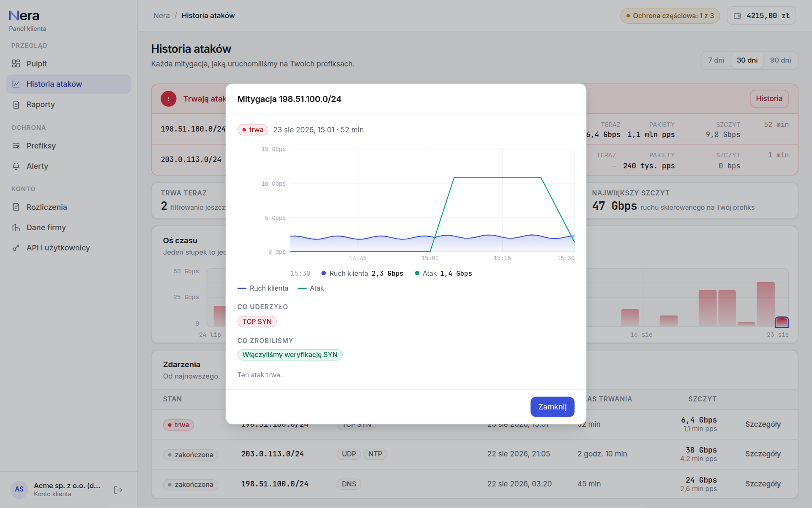Click the 47 Gbps largest peak value
812x508 pixels.
615,206
